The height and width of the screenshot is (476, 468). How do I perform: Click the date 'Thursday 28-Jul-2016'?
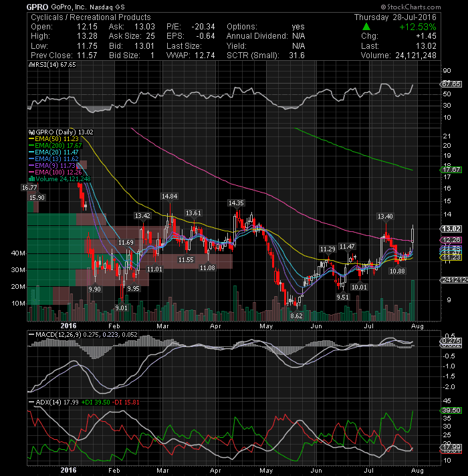[395, 17]
